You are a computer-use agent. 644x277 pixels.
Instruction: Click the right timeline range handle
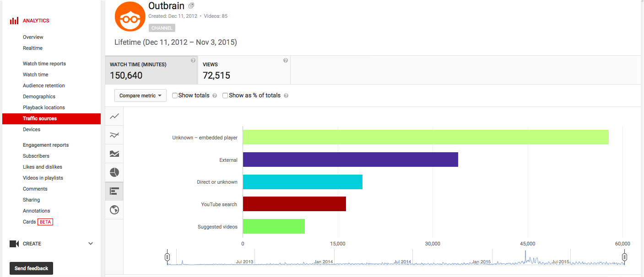coord(624,257)
